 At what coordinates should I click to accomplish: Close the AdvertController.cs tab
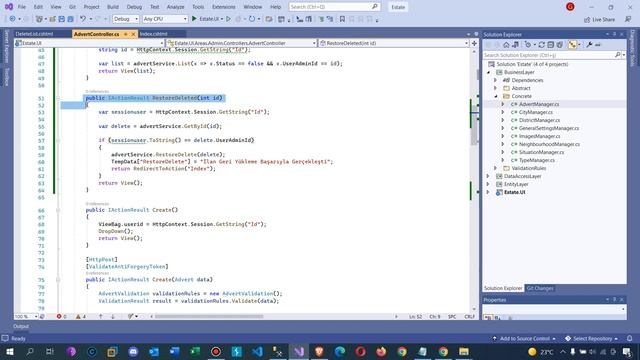(133, 34)
